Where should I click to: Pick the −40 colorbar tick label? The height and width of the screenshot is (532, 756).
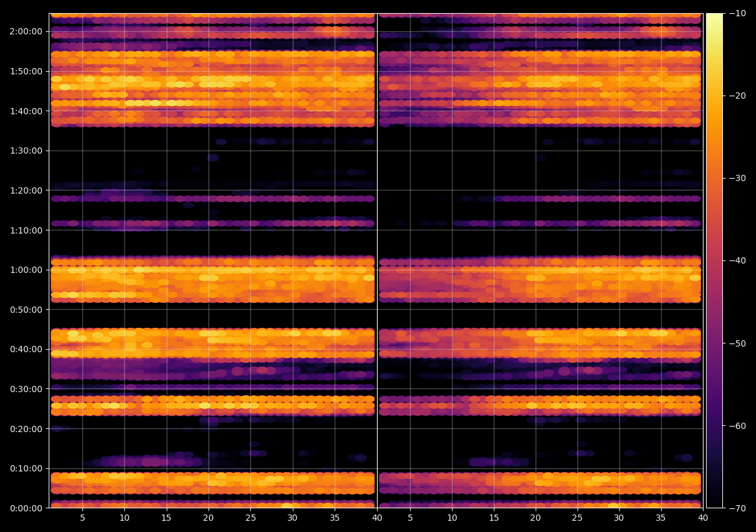(x=737, y=260)
